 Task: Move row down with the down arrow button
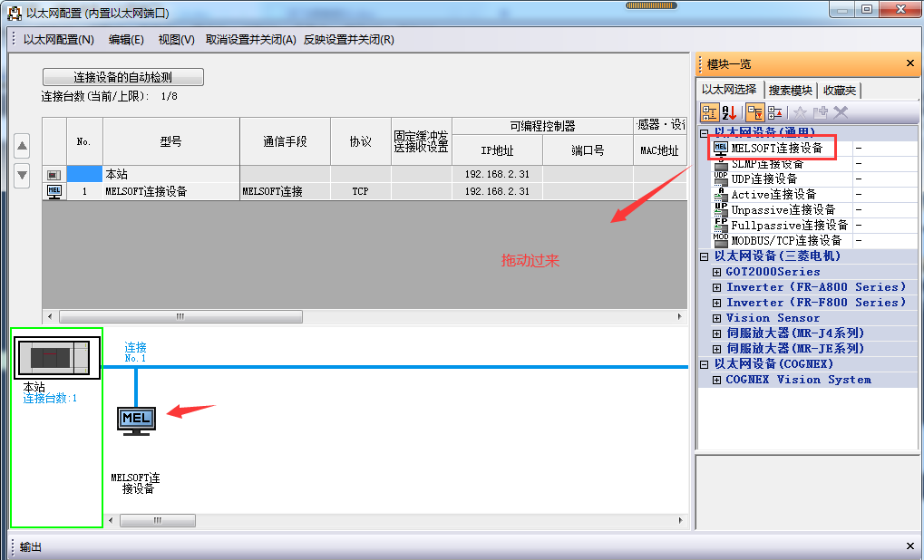22,175
